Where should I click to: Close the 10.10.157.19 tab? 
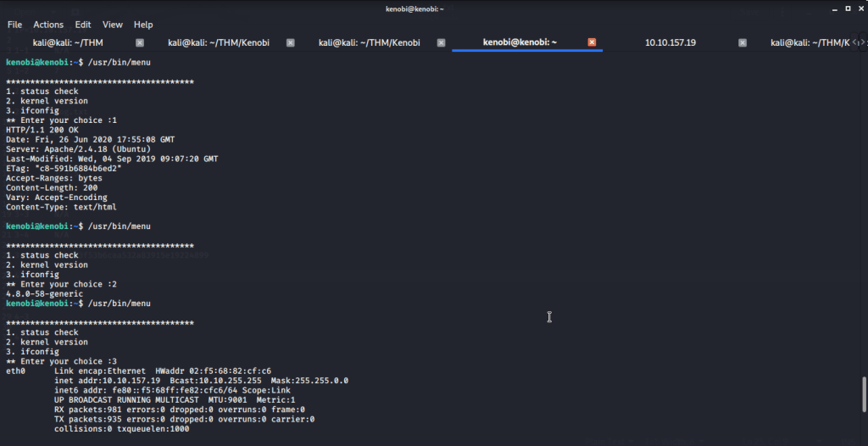point(743,42)
